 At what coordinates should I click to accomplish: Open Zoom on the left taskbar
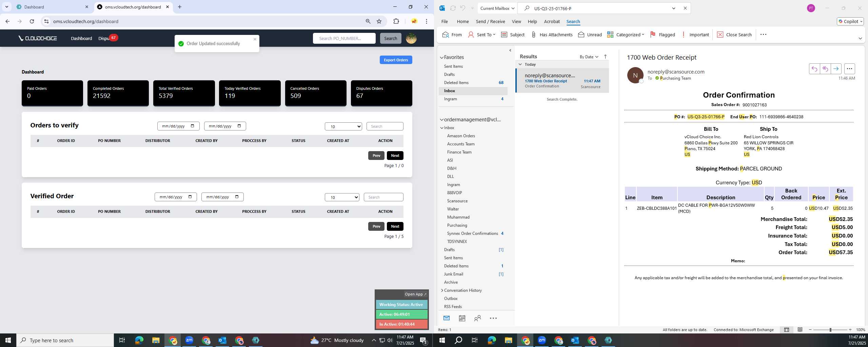tap(189, 340)
